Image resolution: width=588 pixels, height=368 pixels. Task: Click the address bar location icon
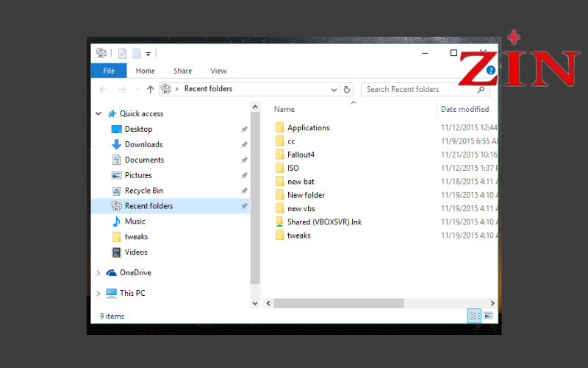[166, 89]
